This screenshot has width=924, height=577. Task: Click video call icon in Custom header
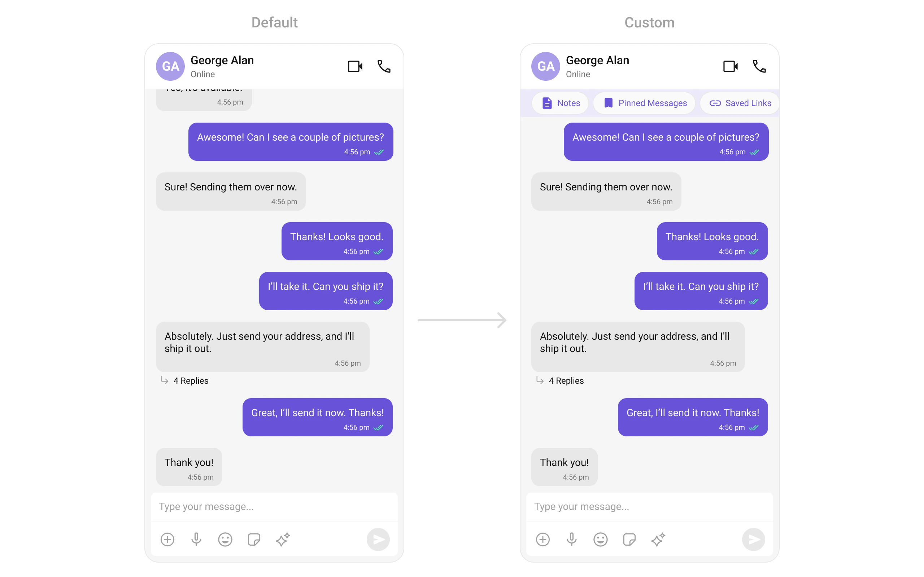coord(730,66)
